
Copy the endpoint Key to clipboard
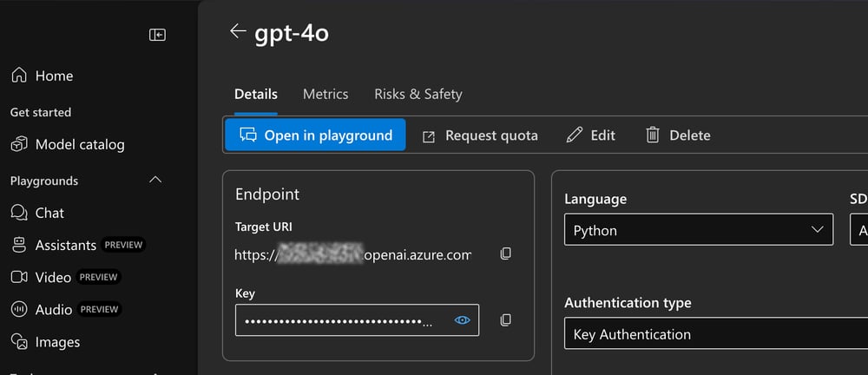506,320
